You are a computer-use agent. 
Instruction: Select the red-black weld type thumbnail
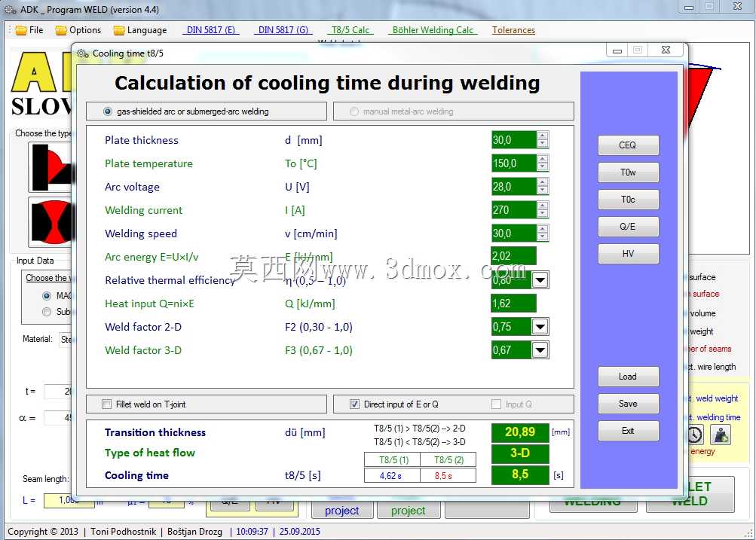52,167
